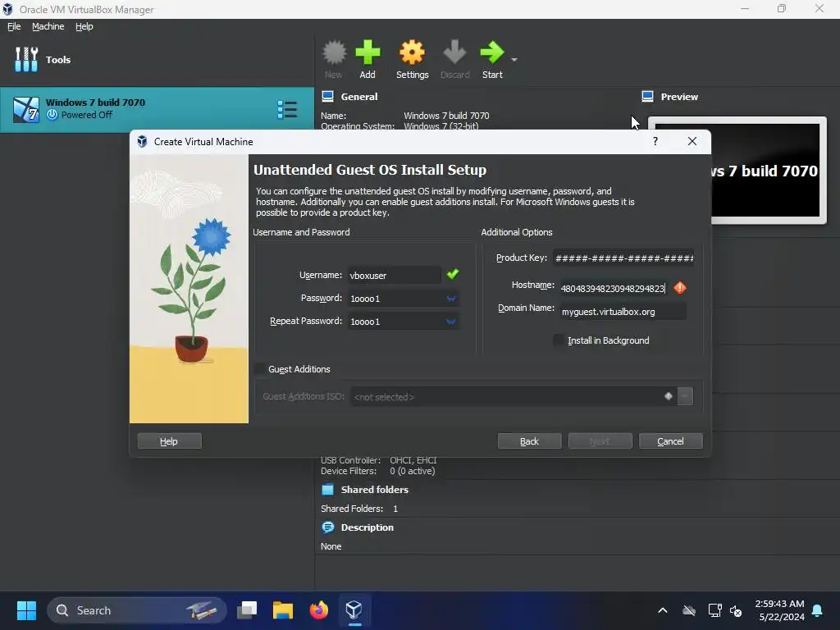Open Task View from taskbar
The width and height of the screenshot is (840, 630).
pyautogui.click(x=247, y=610)
